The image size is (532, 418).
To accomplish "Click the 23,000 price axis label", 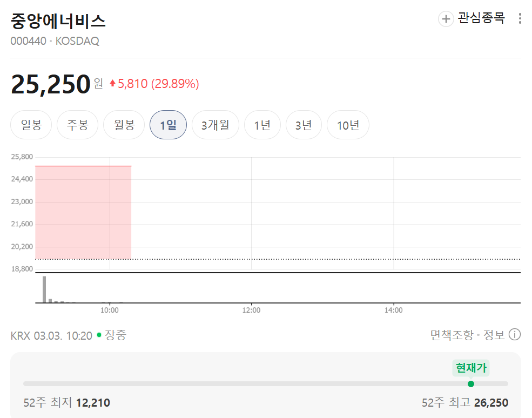I will tap(22, 202).
